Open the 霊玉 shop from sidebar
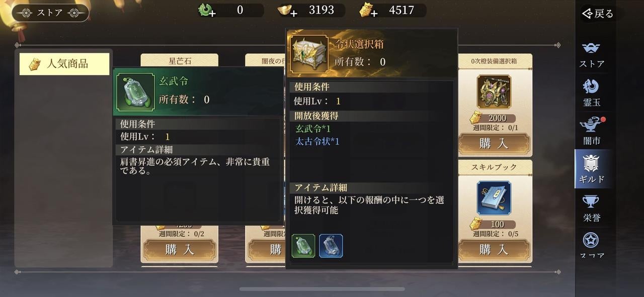The width and height of the screenshot is (644, 297). click(592, 92)
